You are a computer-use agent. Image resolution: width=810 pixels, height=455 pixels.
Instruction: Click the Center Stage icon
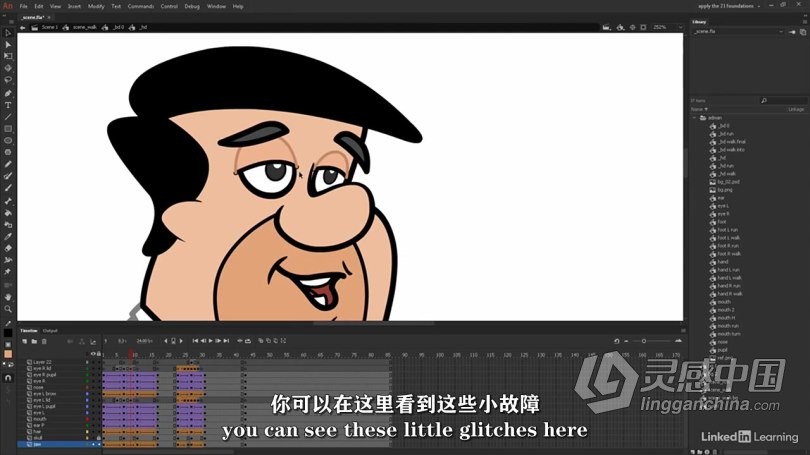point(632,27)
